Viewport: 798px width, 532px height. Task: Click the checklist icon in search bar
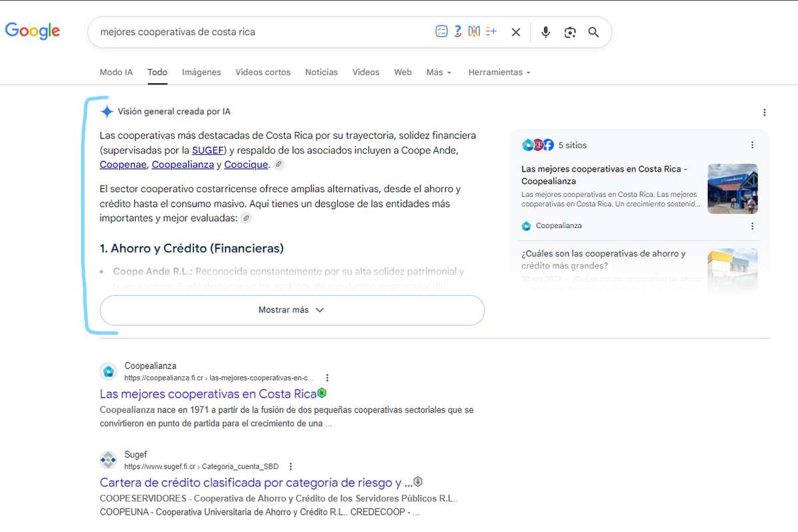coord(442,31)
